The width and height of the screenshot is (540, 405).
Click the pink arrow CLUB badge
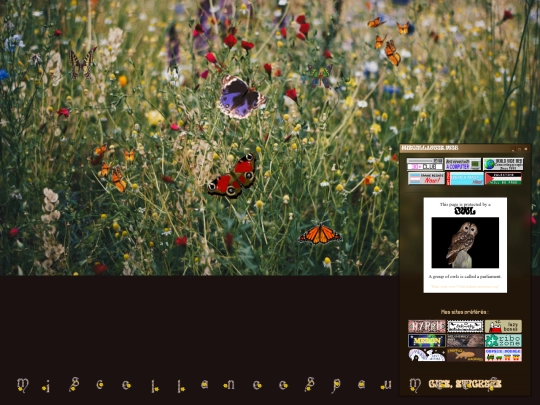coord(425,164)
